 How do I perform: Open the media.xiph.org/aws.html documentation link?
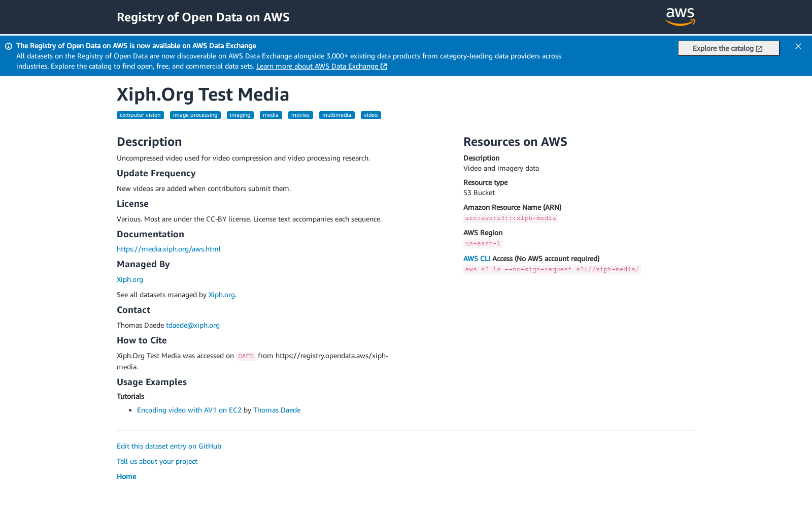tap(168, 249)
